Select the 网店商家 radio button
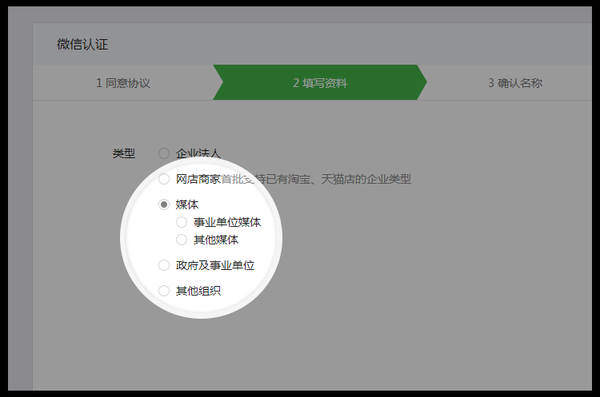The image size is (600, 397). [164, 179]
